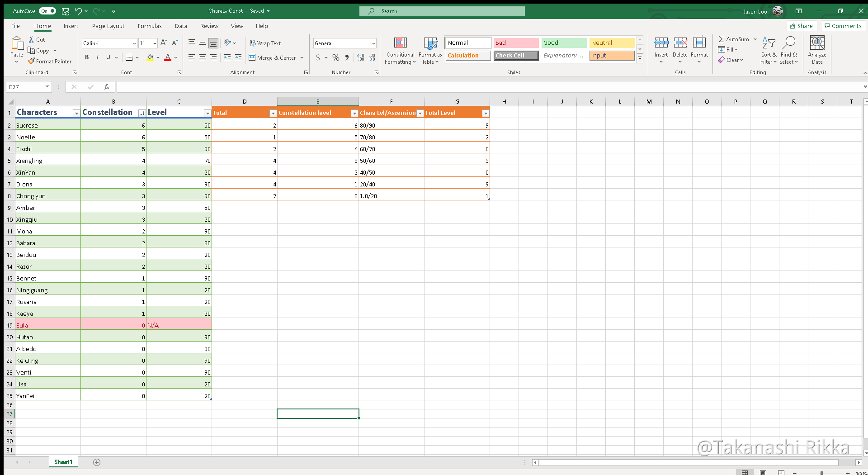Click the Analyze Data icon
The image size is (868, 475).
point(817,51)
